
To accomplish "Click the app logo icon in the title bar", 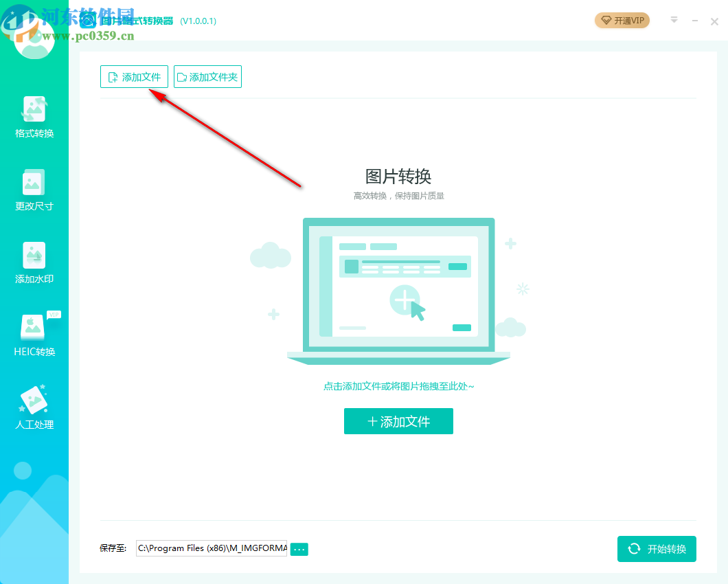I will tap(87, 21).
